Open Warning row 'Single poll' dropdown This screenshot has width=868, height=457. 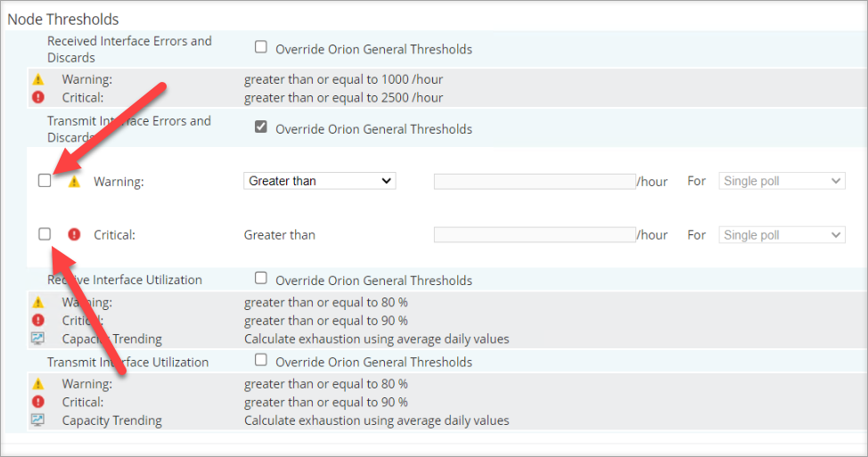[781, 181]
